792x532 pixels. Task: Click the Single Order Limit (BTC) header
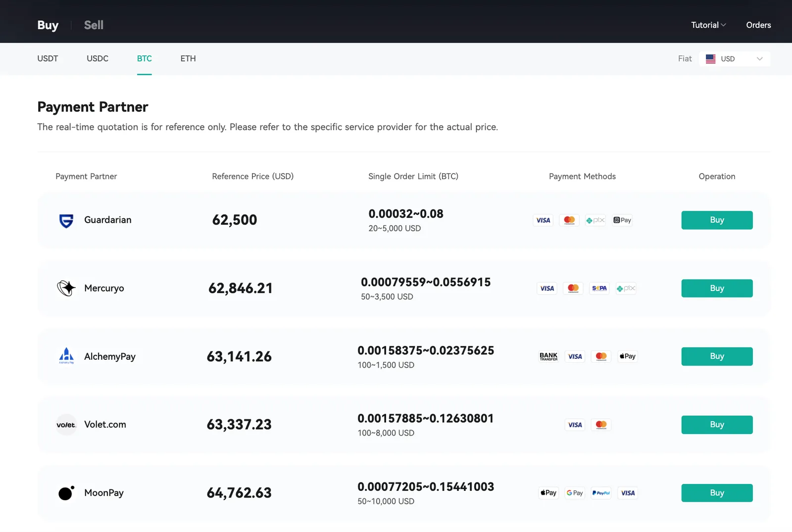(413, 177)
